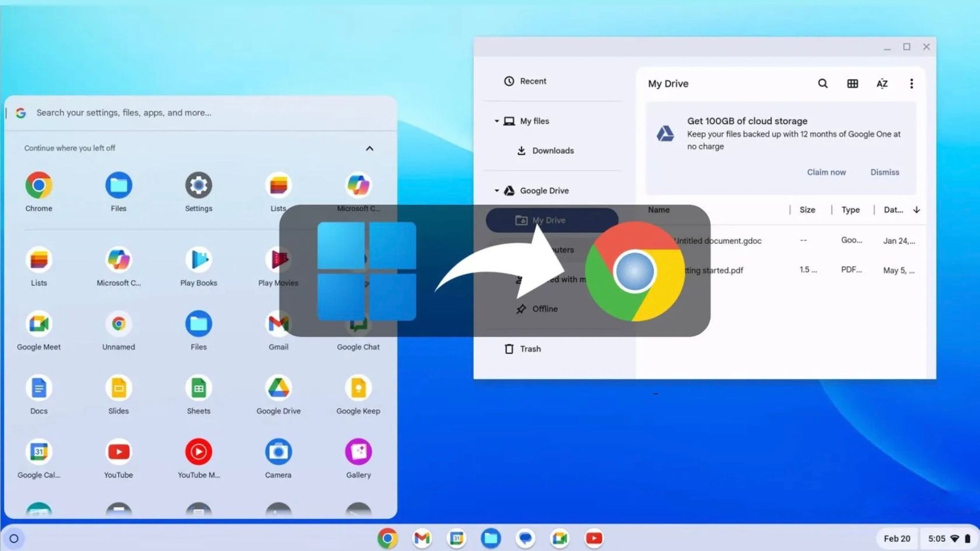Collapse the Continue where you left off section
This screenshot has height=551, width=980.
pyautogui.click(x=369, y=148)
